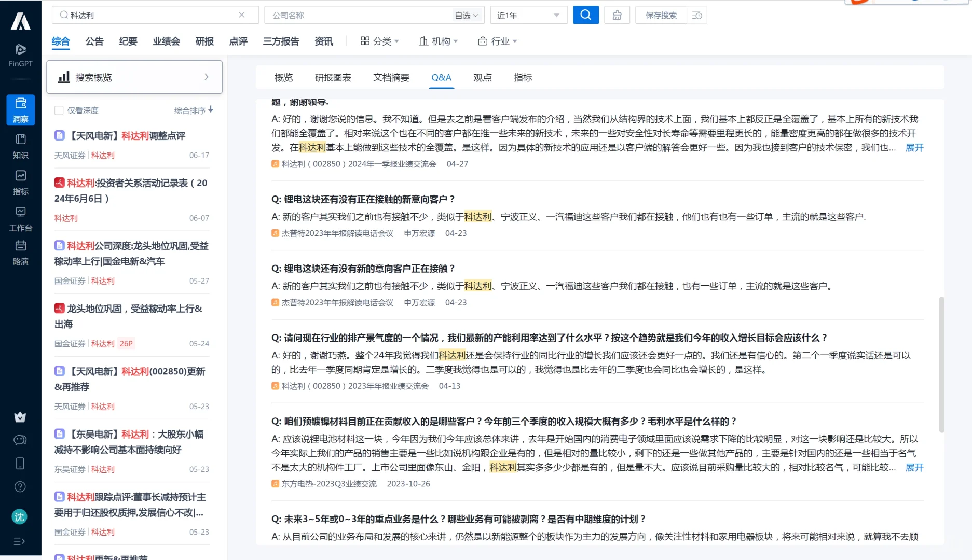Switch to the 纪要 tab
This screenshot has height=560, width=972.
[128, 41]
